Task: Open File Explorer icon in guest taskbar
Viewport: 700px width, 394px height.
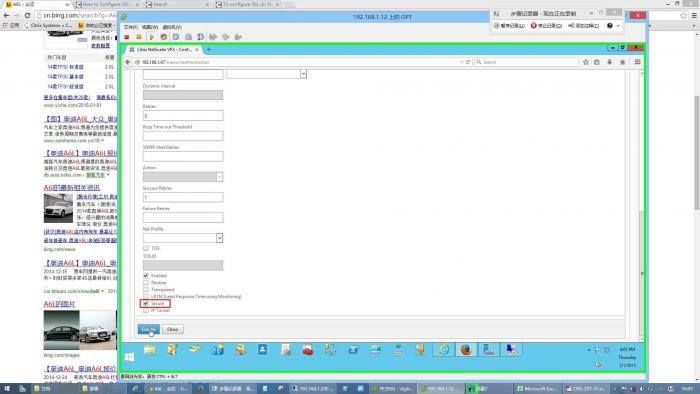Action: pyautogui.click(x=150, y=350)
